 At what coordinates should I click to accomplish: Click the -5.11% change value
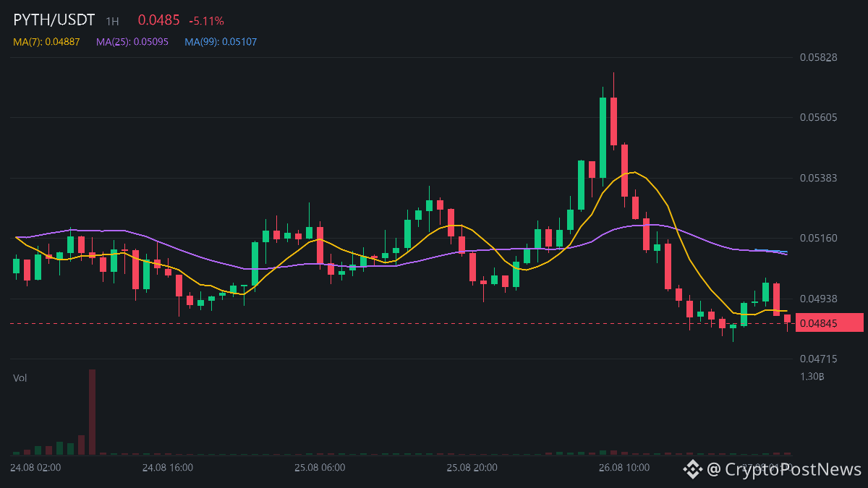(207, 21)
